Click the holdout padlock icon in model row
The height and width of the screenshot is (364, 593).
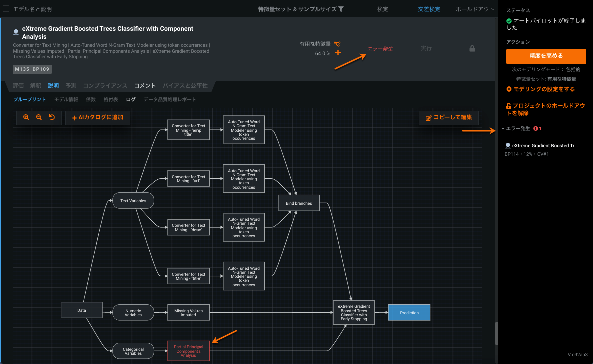[472, 49]
